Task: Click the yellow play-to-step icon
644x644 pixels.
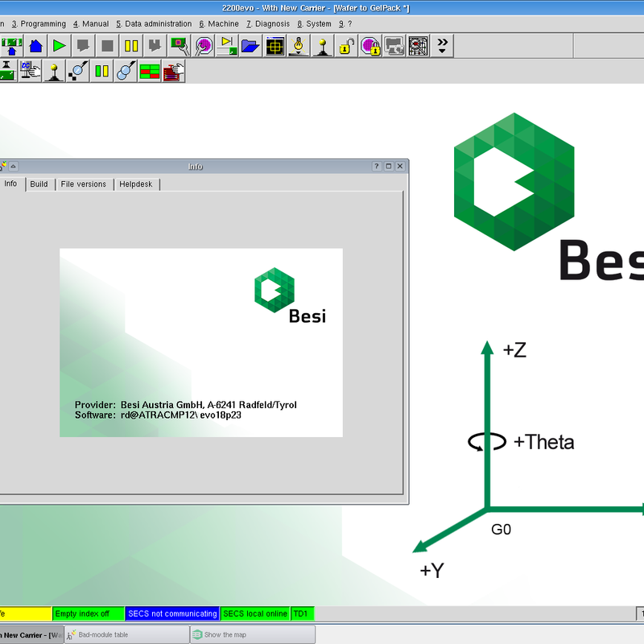Action: click(x=227, y=46)
